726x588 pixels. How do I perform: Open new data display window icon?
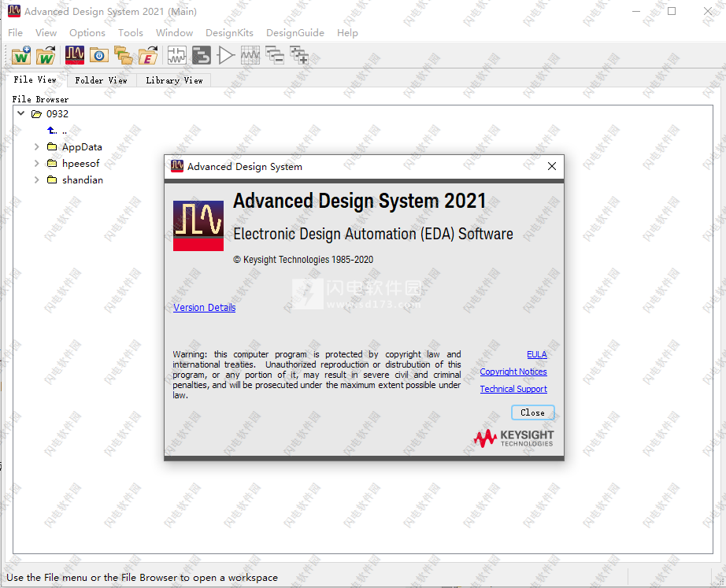[250, 56]
